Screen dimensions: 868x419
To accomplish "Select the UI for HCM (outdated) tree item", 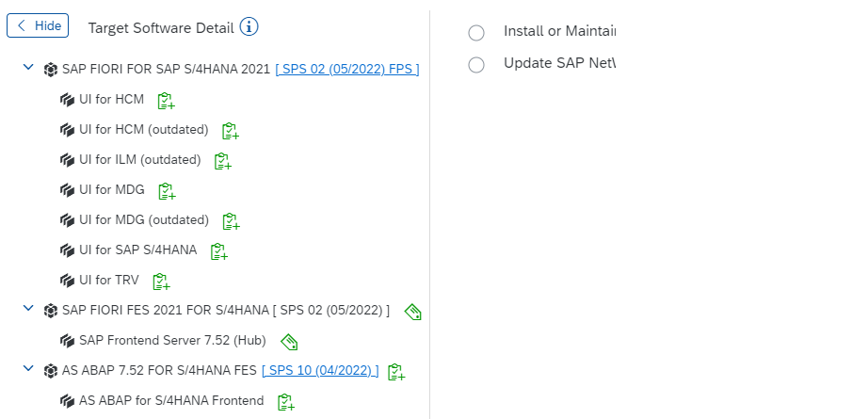I will point(143,130).
